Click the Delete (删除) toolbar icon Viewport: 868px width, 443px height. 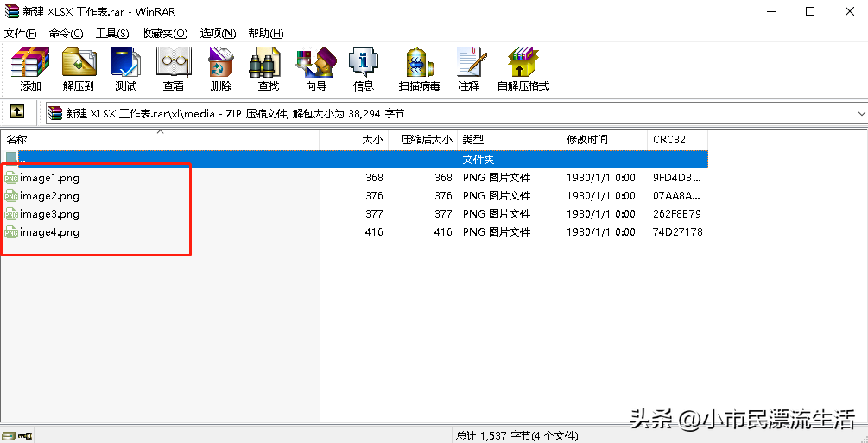point(221,69)
